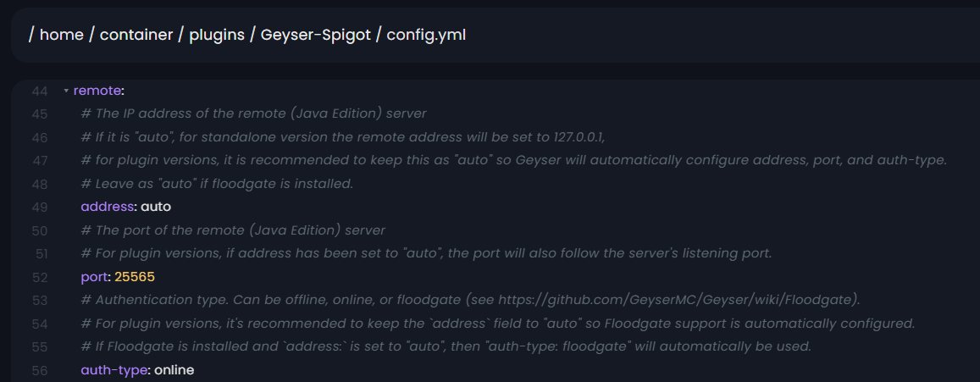This screenshot has width=980, height=382.
Task: Click line number 56 in the gutter
Action: (x=40, y=370)
